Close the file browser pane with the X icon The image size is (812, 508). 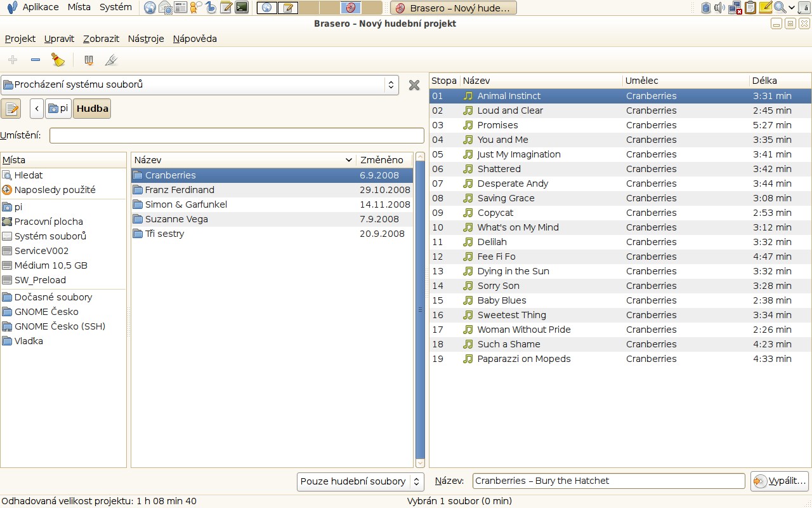(x=414, y=85)
